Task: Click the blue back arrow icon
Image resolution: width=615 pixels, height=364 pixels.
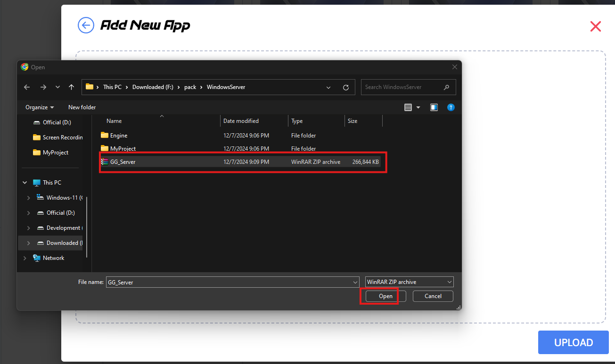Action: coord(86,25)
